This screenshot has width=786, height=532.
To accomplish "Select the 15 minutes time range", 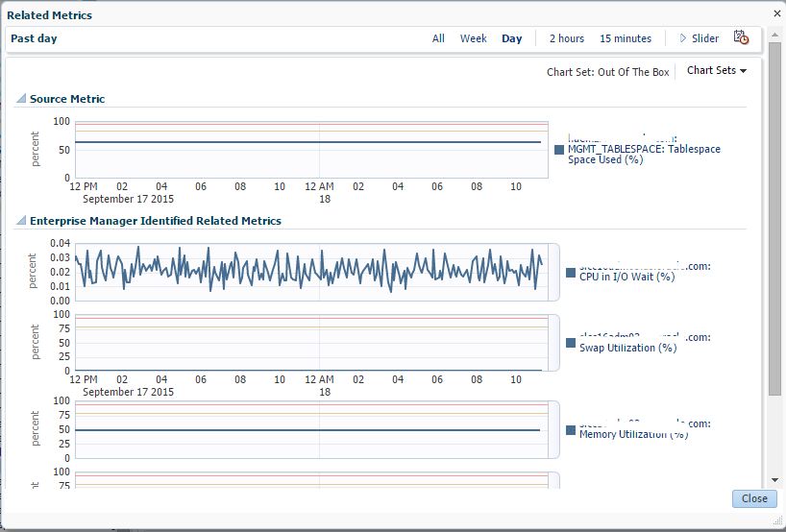I will click(x=626, y=38).
